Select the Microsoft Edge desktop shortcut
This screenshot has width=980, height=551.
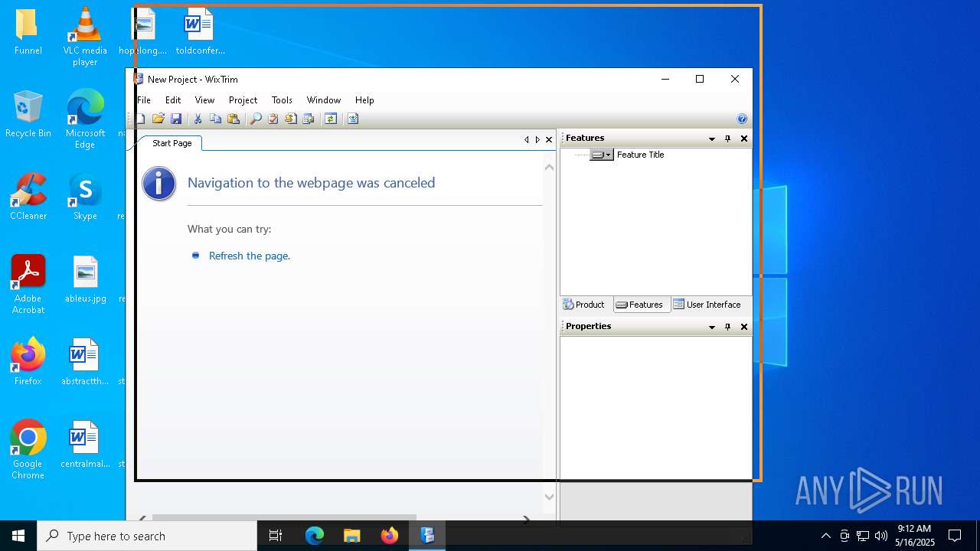(x=85, y=119)
